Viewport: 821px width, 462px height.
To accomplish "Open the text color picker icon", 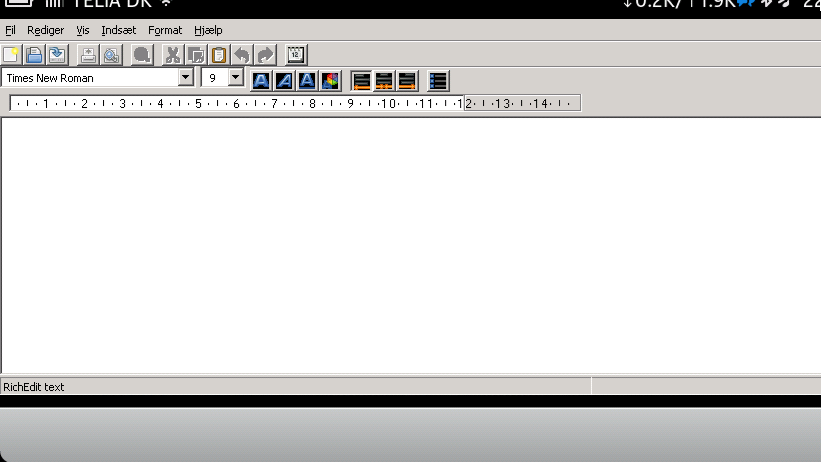I will click(x=330, y=80).
